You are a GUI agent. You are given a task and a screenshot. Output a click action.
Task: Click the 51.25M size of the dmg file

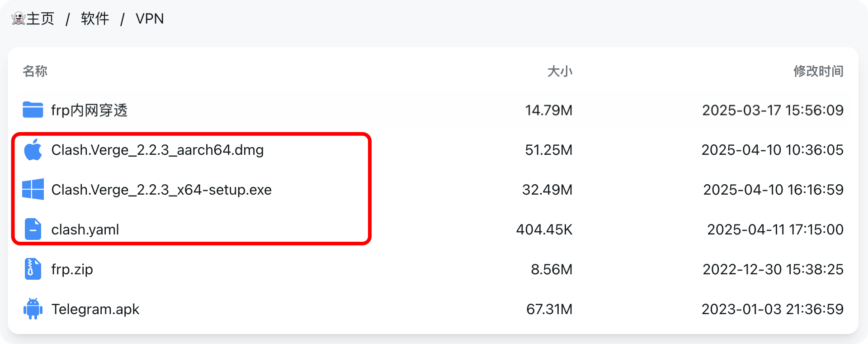tap(548, 150)
